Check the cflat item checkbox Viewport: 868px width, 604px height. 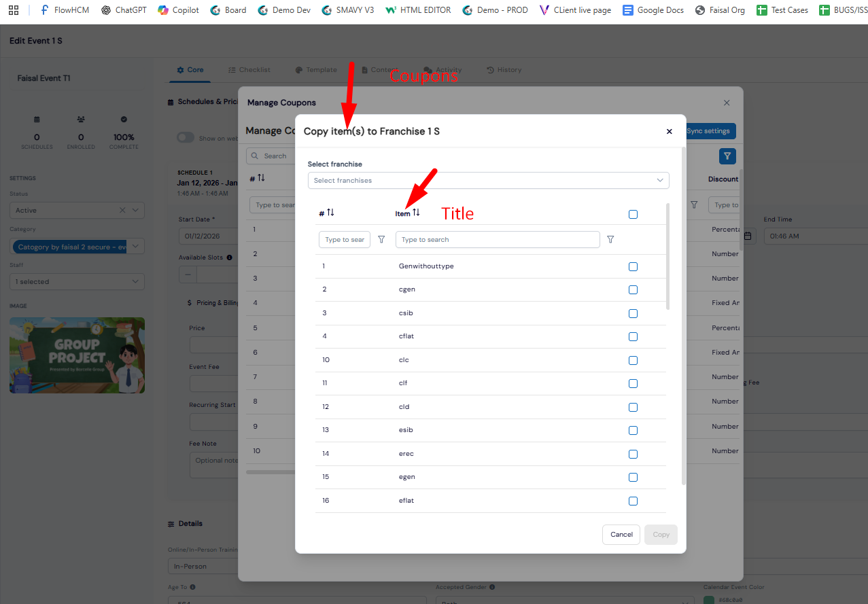click(x=633, y=336)
